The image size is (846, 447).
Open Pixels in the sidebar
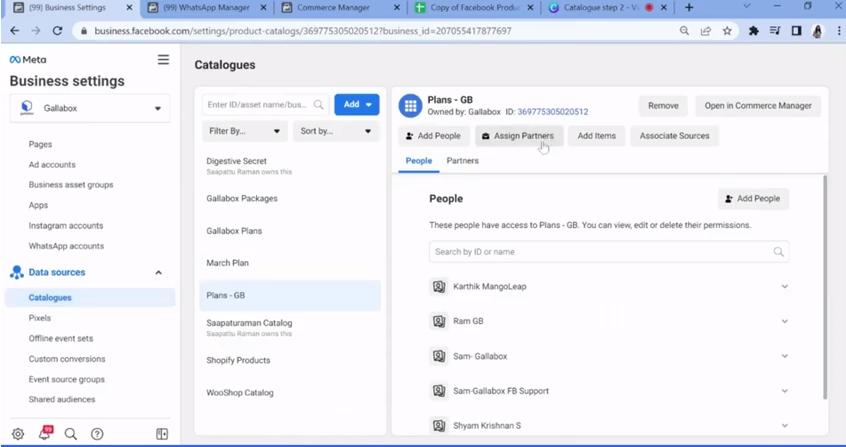pyautogui.click(x=40, y=318)
